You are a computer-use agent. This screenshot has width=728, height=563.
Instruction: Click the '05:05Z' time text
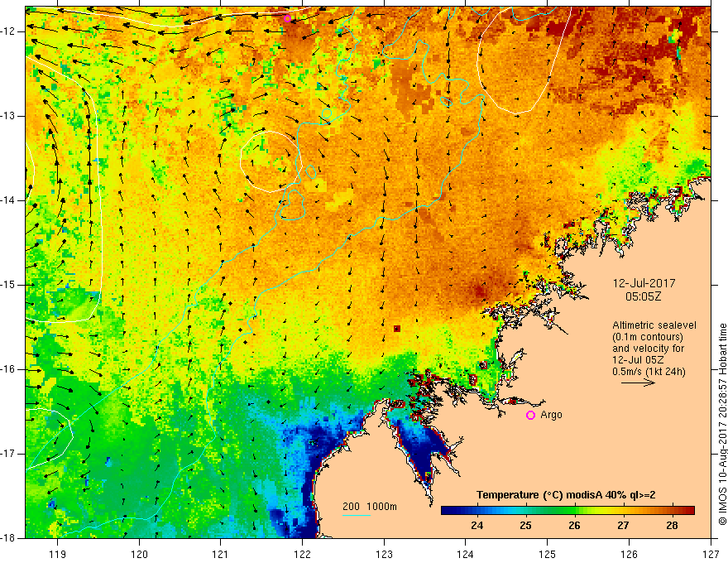pos(644,296)
